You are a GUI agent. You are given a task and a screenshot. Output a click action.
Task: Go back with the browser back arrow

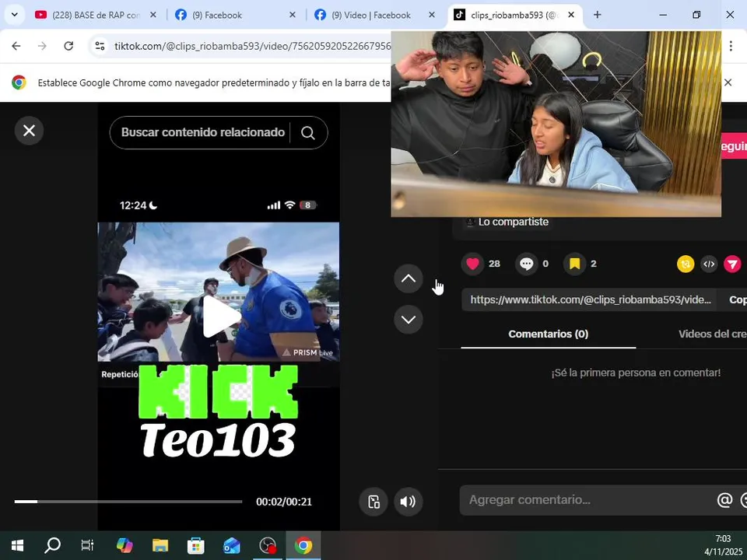[x=16, y=46]
